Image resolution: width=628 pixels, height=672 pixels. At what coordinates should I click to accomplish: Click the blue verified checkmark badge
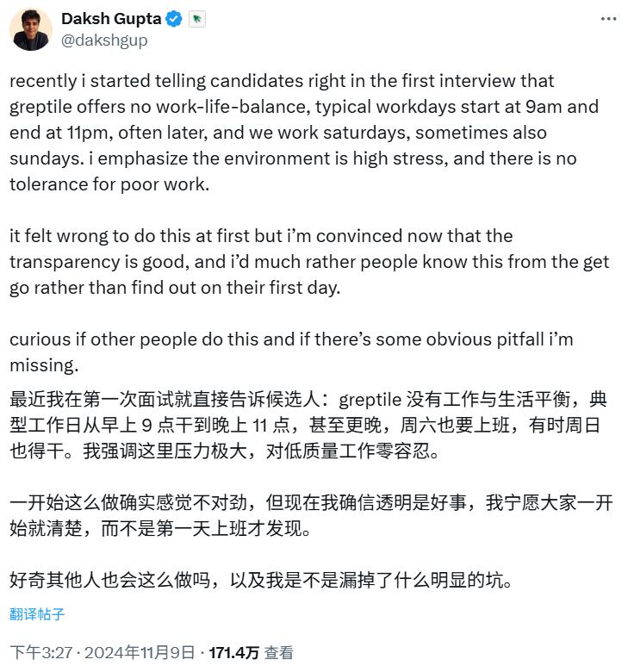(175, 19)
